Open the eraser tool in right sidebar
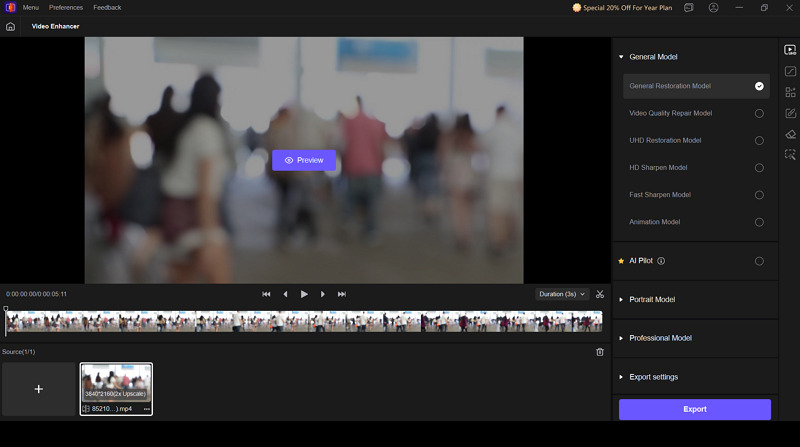Image resolution: width=800 pixels, height=447 pixels. tap(790, 134)
